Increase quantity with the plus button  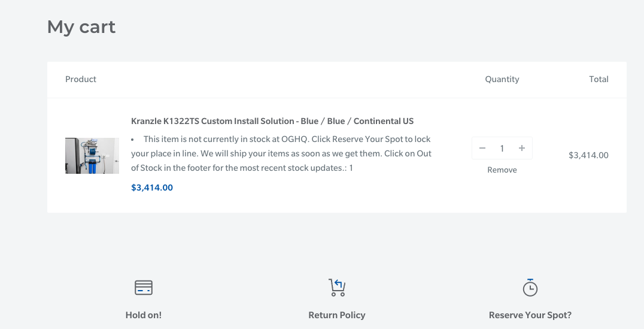coord(522,149)
